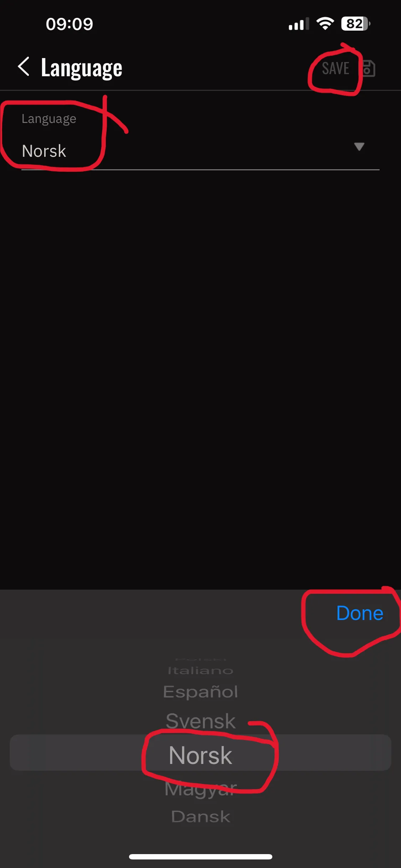The height and width of the screenshot is (868, 401).
Task: Select Dansk in the language picker
Action: [x=201, y=816]
